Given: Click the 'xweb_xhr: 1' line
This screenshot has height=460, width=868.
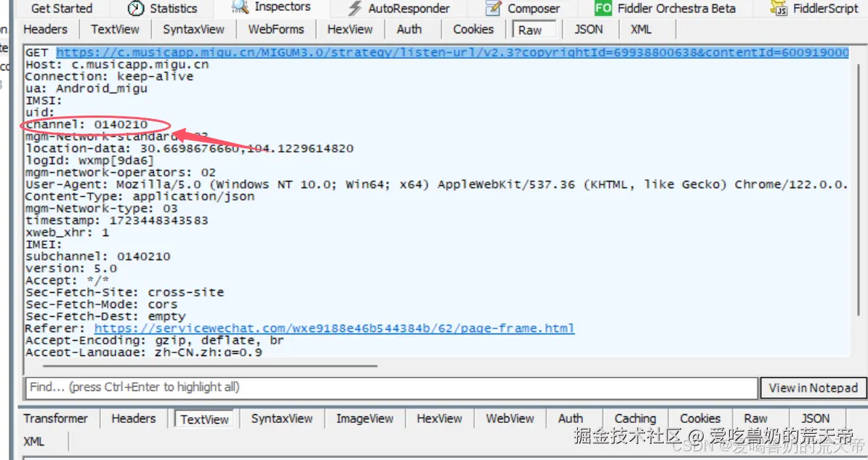Looking at the screenshot, I should [68, 233].
